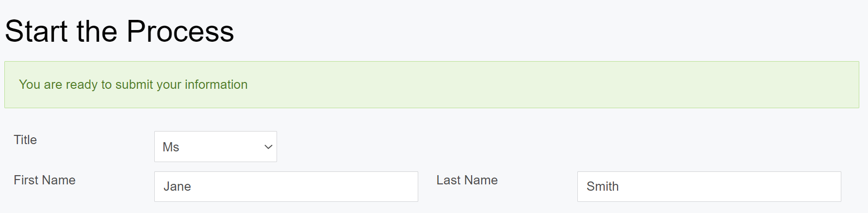The width and height of the screenshot is (868, 213).
Task: Focus the Last Name text box
Action: [x=708, y=186]
